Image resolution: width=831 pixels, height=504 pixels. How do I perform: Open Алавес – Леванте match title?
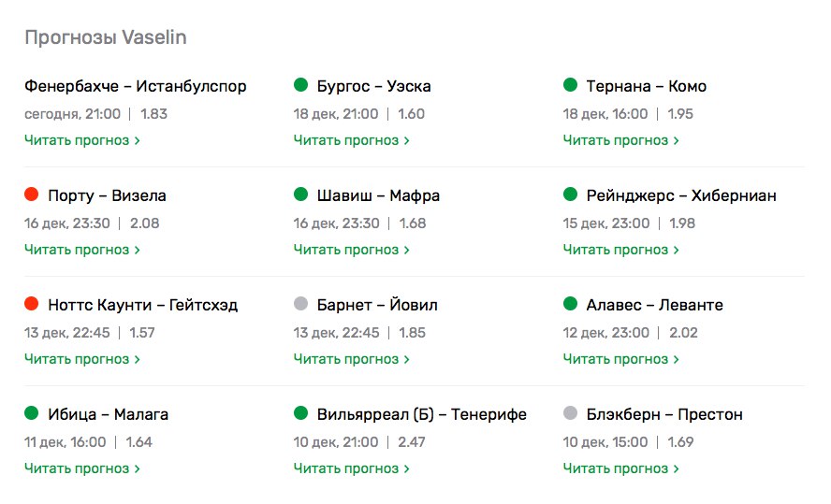point(654,305)
